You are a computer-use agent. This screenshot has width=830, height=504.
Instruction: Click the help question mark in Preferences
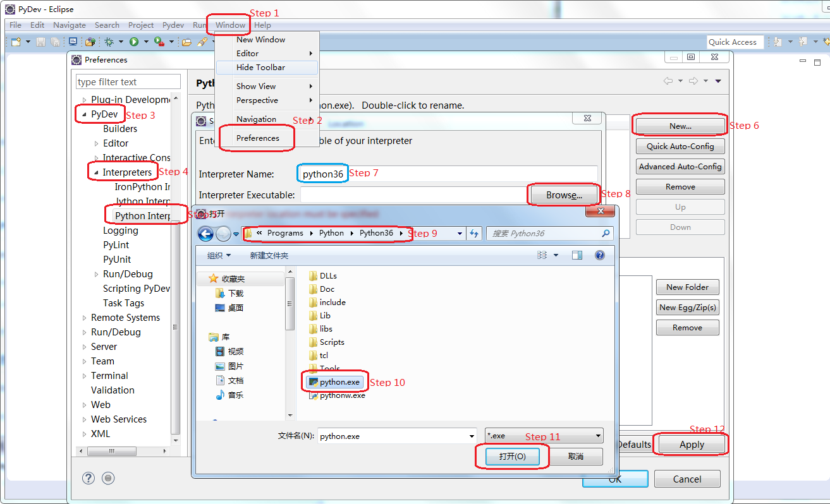click(88, 478)
